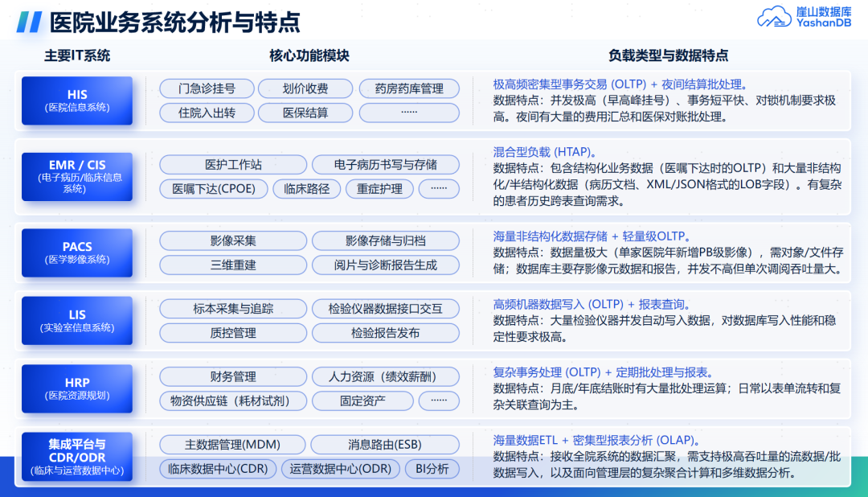The width and height of the screenshot is (868, 497).
Task: Select the 集成平台与CDR/ODR block
Action: (x=77, y=457)
